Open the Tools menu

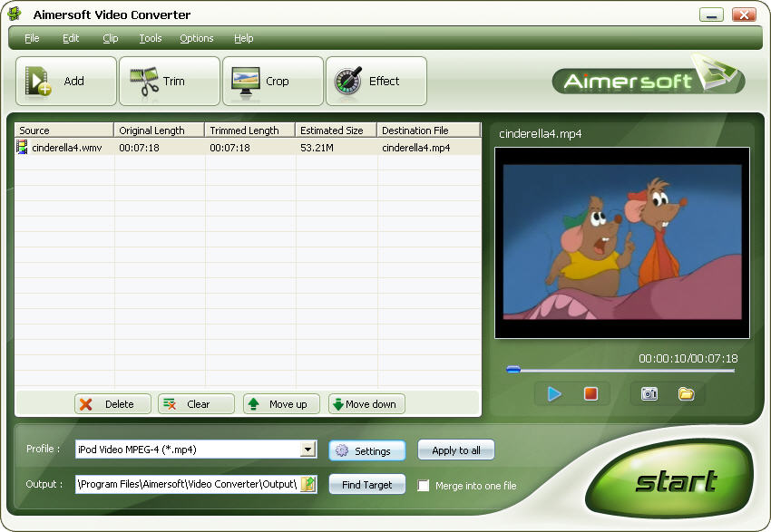click(151, 38)
